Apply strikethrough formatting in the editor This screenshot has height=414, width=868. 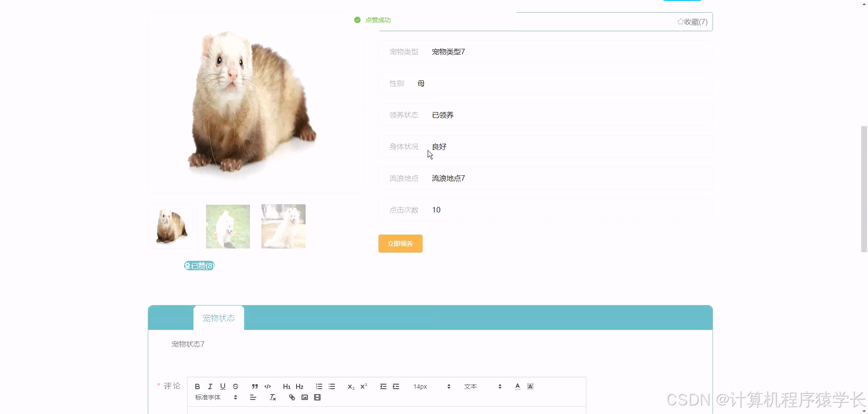(236, 386)
